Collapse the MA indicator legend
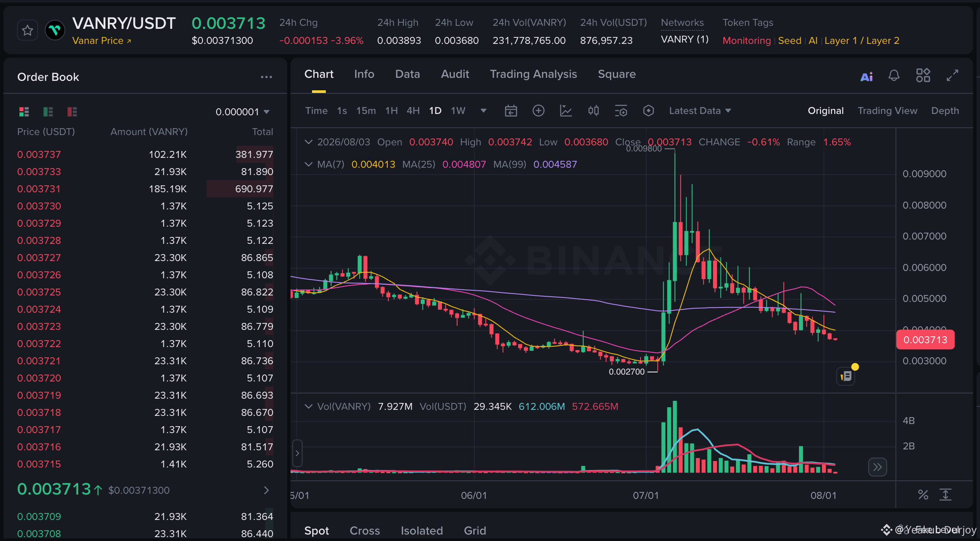The width and height of the screenshot is (980, 541). point(308,164)
